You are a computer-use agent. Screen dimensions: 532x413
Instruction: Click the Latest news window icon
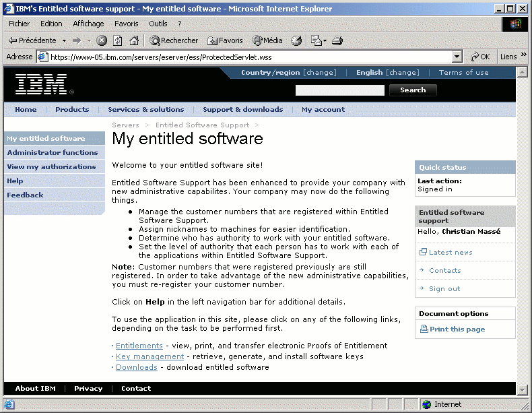click(x=423, y=252)
